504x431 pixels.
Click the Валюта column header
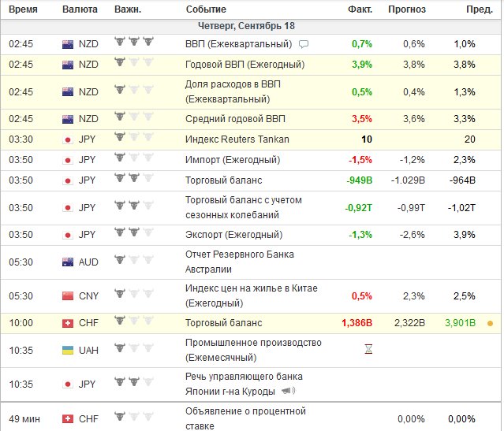click(80, 9)
